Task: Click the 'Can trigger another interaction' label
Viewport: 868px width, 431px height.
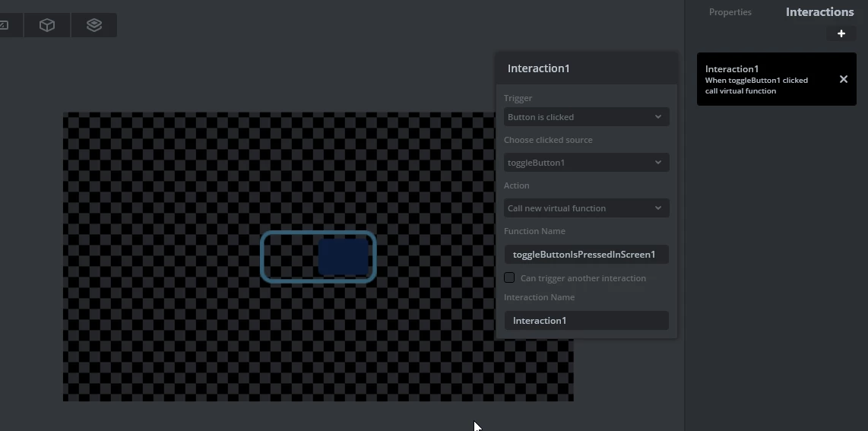Action: pyautogui.click(x=583, y=278)
